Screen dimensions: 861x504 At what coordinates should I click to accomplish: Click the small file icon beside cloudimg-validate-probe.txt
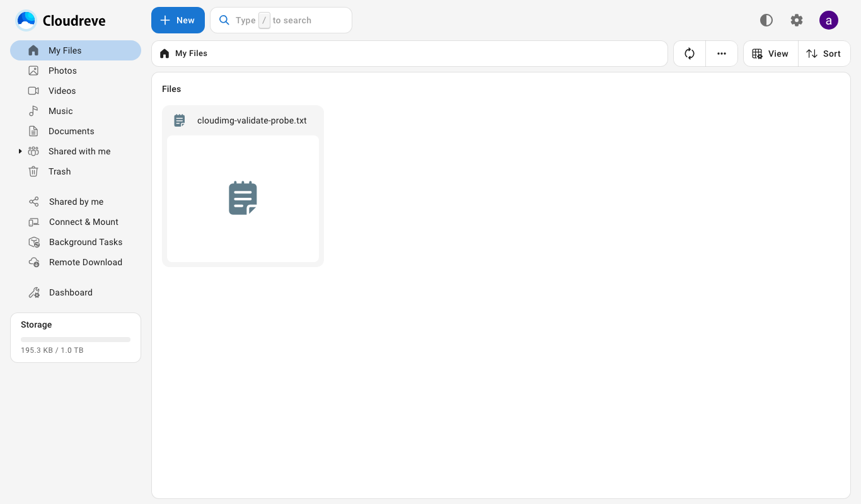pos(180,120)
